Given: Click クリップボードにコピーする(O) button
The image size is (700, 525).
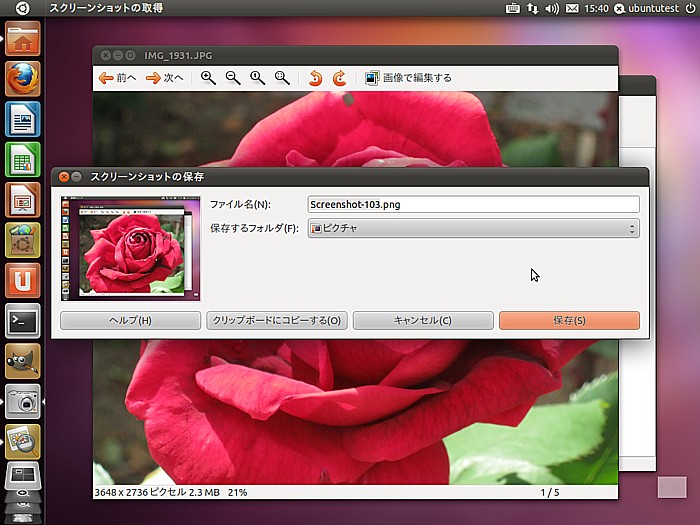Looking at the screenshot, I should (x=277, y=321).
